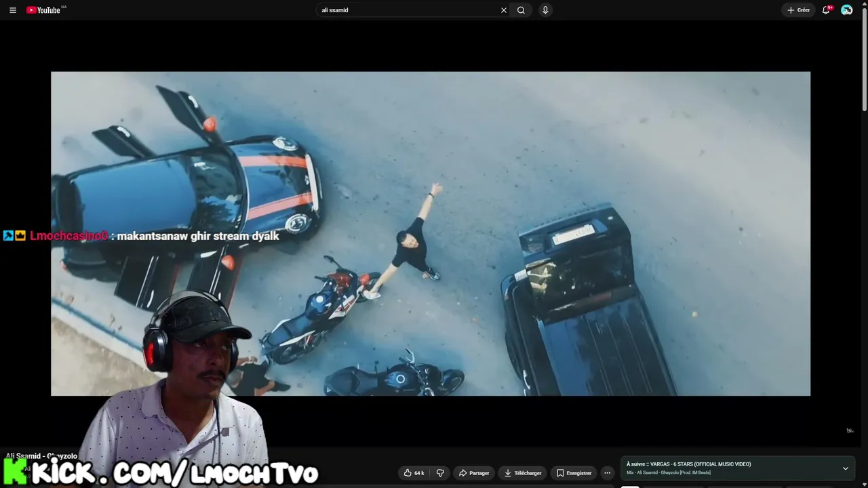Screen dimensions: 868x488
Task: Like the video with 64 k likes
Action: pos(414,473)
